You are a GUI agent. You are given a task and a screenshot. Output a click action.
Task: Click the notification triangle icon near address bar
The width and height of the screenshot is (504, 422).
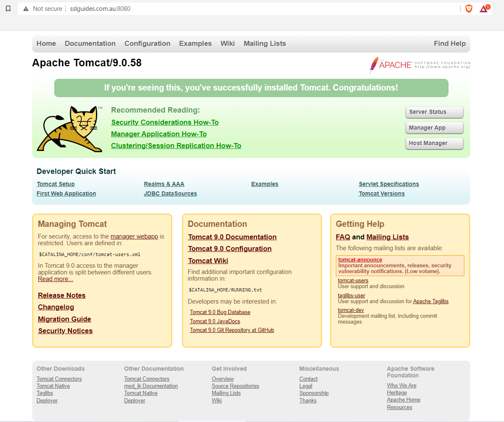[483, 8]
